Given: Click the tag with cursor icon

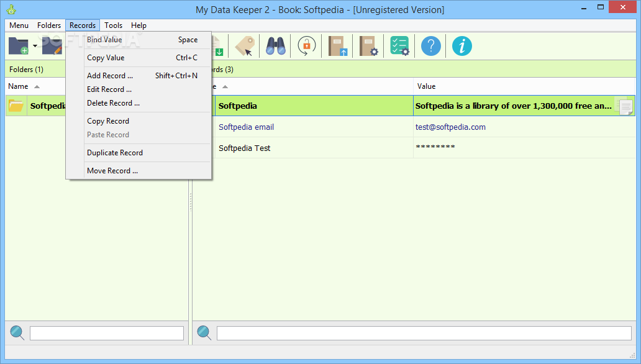Looking at the screenshot, I should point(245,46).
